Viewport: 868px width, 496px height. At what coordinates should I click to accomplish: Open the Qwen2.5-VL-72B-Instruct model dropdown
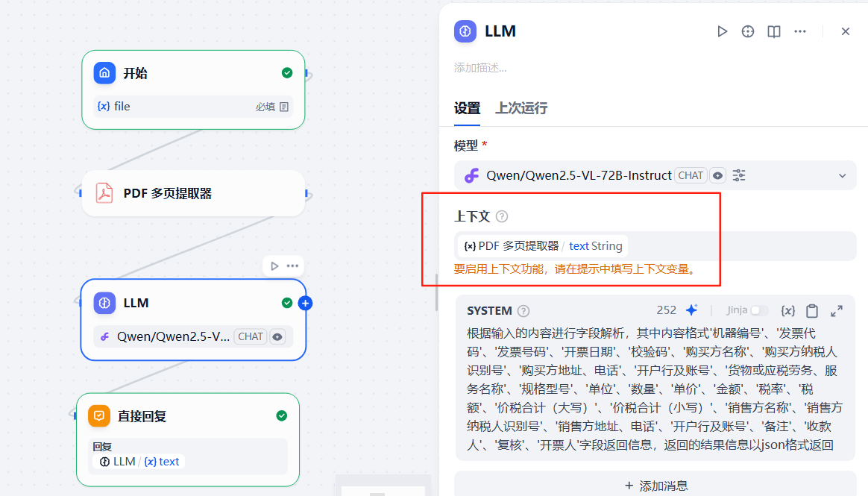[x=655, y=175]
